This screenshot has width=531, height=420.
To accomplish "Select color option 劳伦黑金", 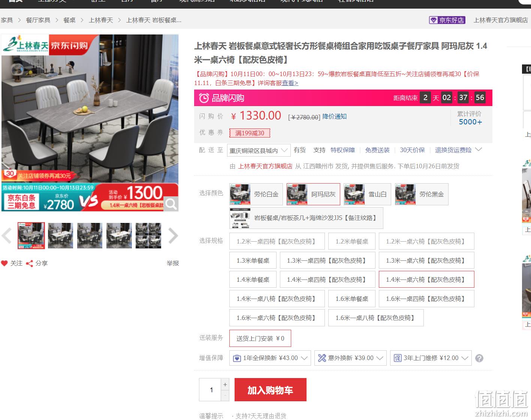I will 422,194.
